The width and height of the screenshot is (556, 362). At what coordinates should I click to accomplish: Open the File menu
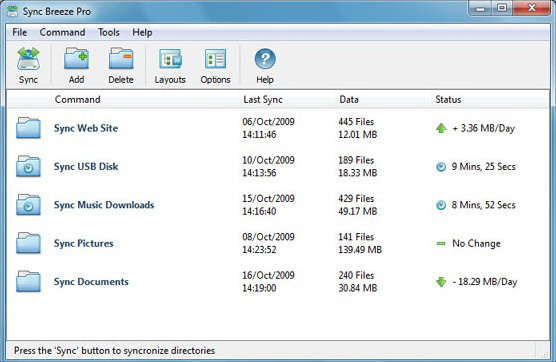pyautogui.click(x=20, y=32)
